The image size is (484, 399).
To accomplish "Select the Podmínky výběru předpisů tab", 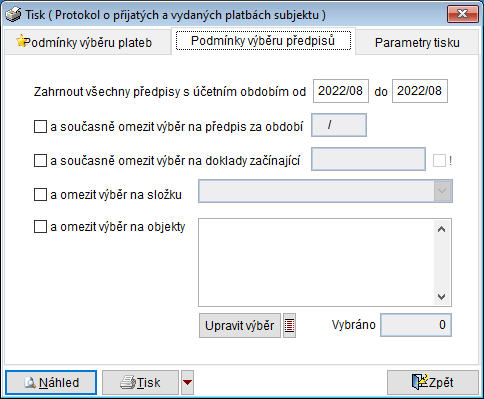I will pos(263,41).
